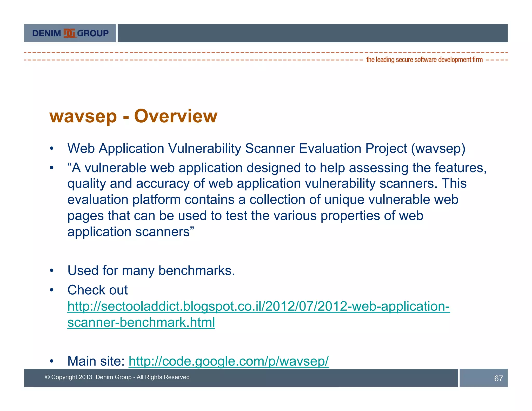Click the 'wavsep - Overview' slide title
The width and height of the screenshot is (532, 411).
[133, 116]
